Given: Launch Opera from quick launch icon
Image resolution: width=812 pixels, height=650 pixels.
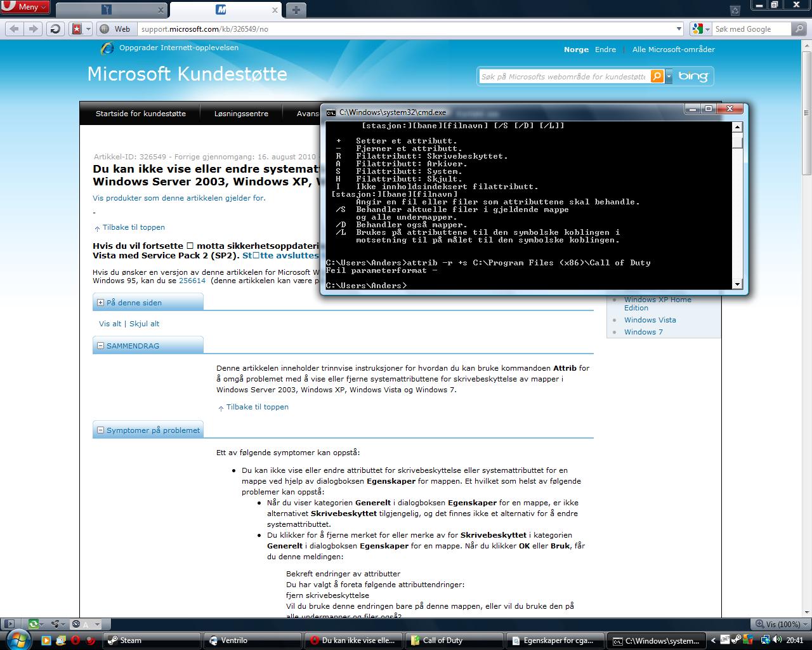Looking at the screenshot, I should (76, 640).
